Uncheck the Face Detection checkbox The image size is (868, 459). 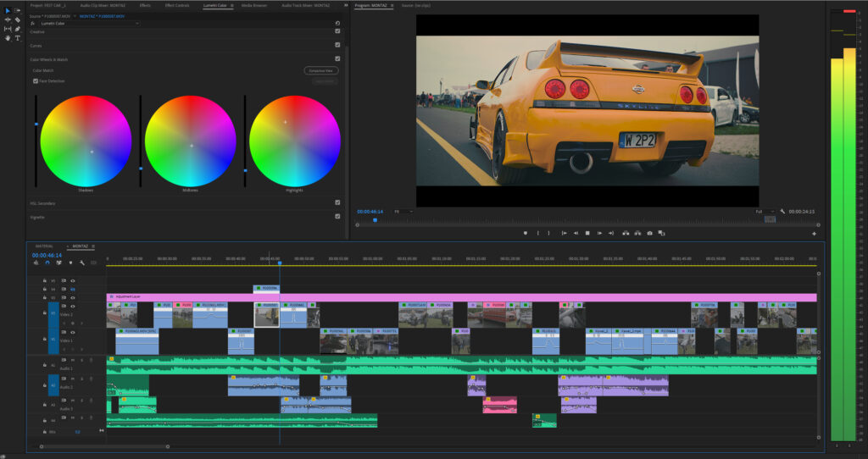tap(36, 81)
